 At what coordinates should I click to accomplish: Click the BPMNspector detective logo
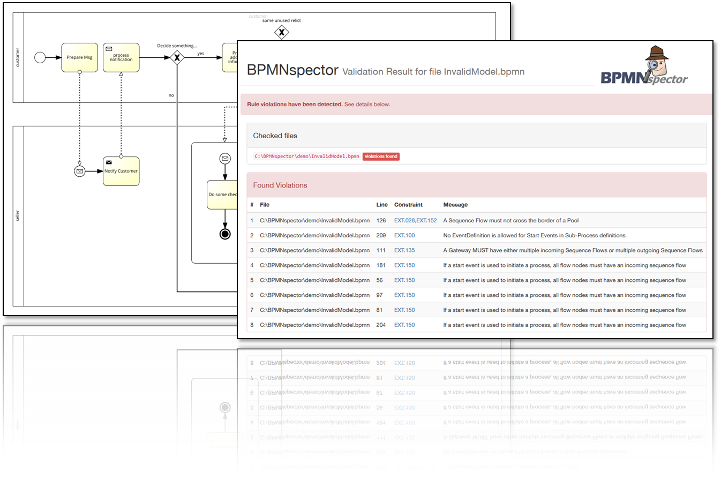[x=644, y=65]
